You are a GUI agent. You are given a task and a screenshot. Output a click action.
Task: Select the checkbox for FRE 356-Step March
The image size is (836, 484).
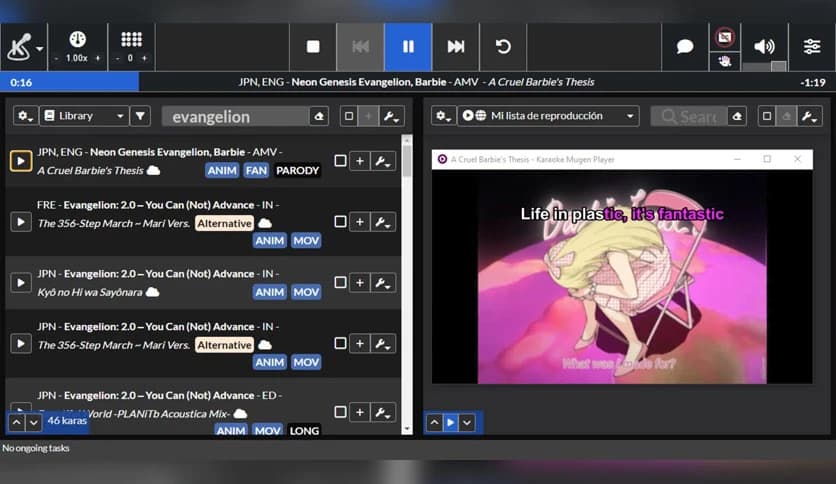[340, 221]
